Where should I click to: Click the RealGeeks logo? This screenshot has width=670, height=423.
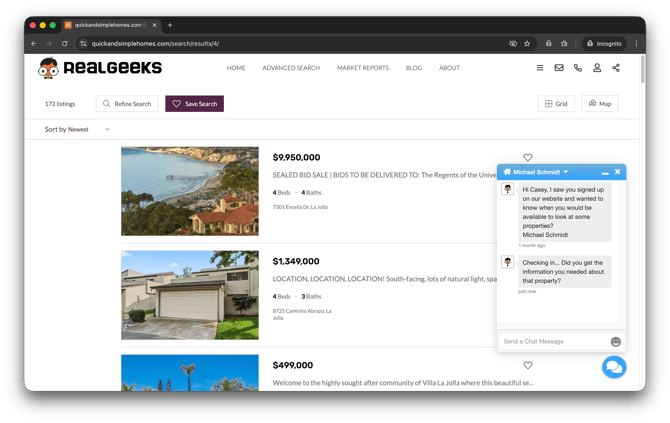(100, 68)
